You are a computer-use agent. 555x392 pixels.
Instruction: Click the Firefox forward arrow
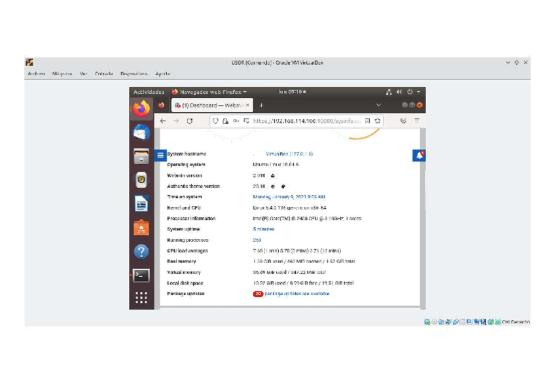[176, 121]
